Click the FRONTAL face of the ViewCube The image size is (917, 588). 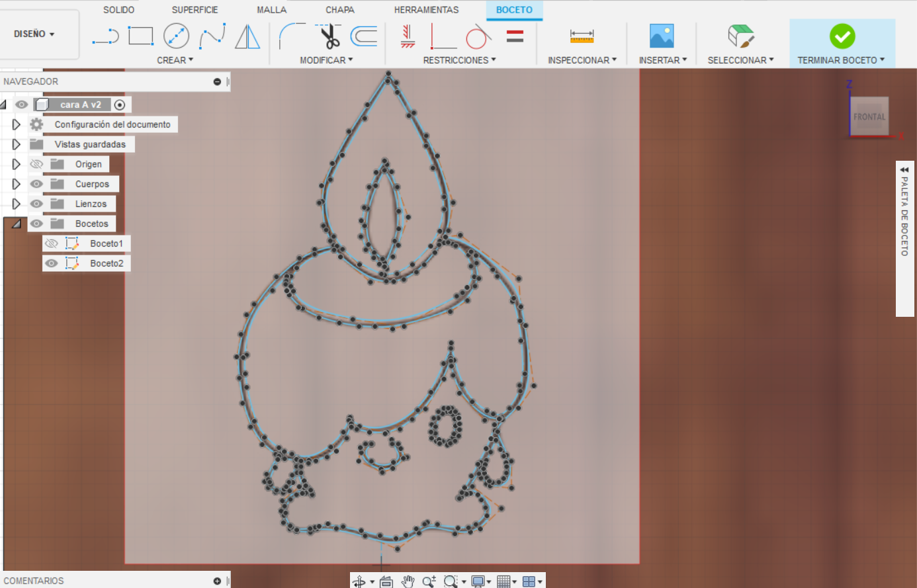click(x=869, y=117)
